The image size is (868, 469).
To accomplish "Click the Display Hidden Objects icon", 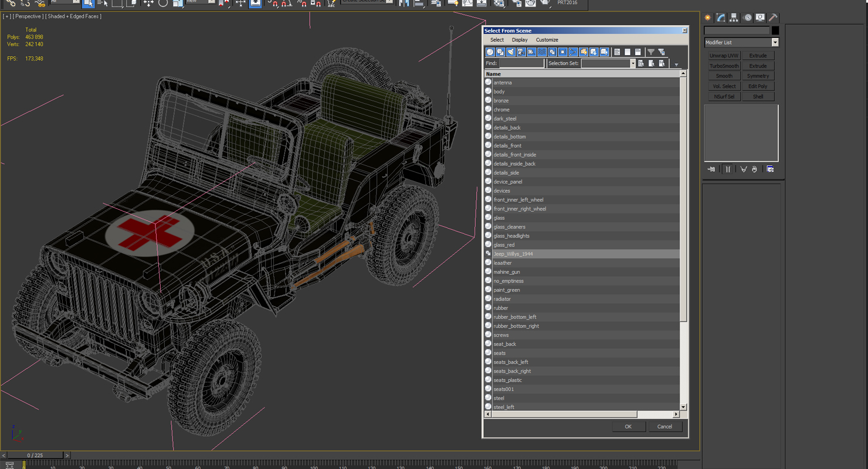I will click(604, 52).
